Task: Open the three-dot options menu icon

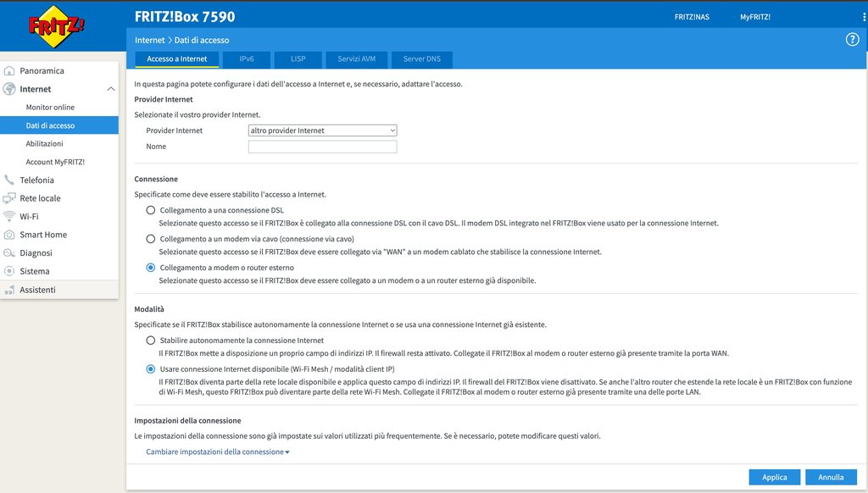Action: click(x=864, y=17)
